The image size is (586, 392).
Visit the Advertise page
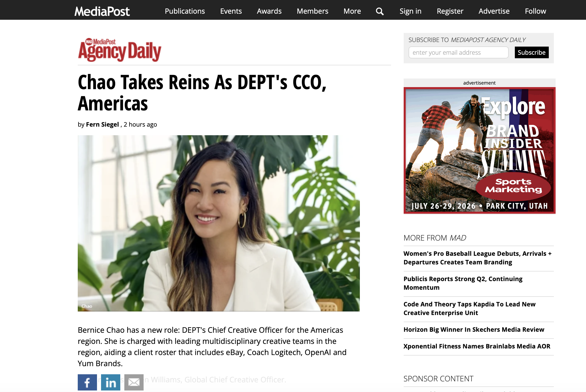[x=494, y=11]
